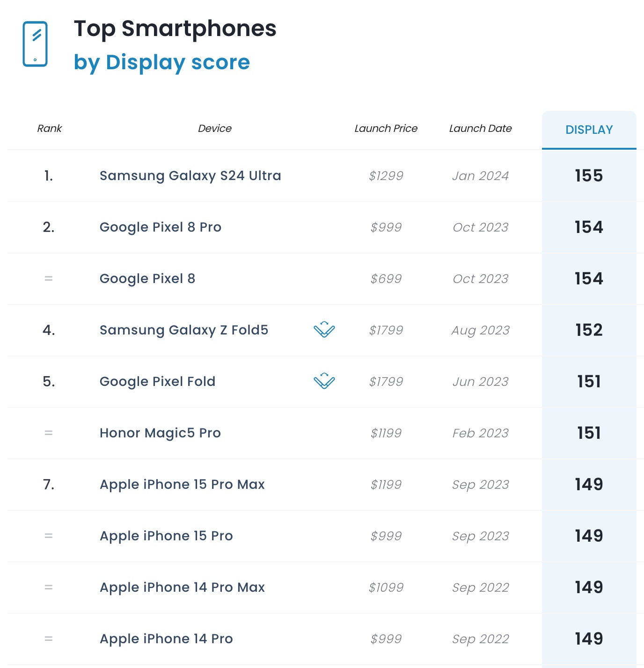Open the Apple iPhone 15 Pro link
This screenshot has width=644, height=668.
click(166, 536)
